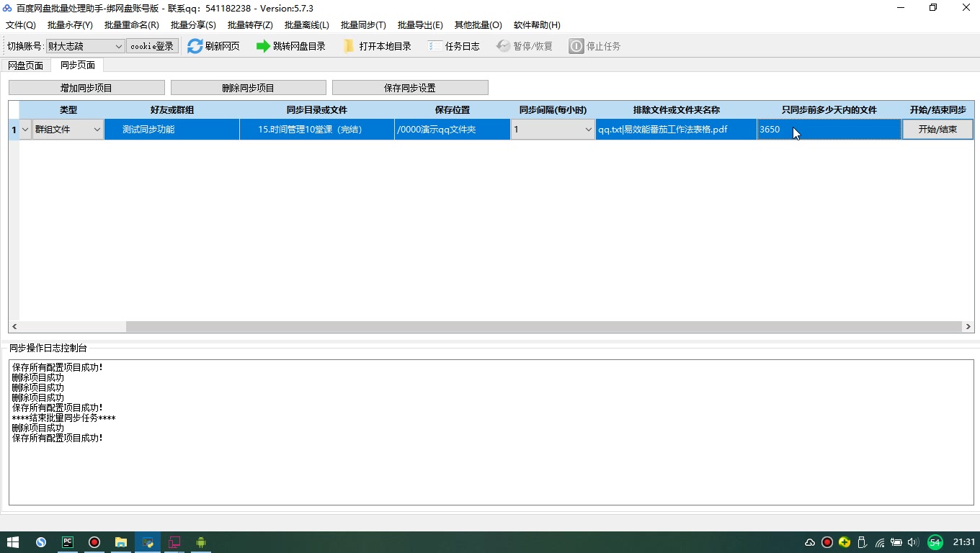Screen dimensions: 980x553
Task: Expand the 切换账号 account dropdown
Action: (x=119, y=46)
